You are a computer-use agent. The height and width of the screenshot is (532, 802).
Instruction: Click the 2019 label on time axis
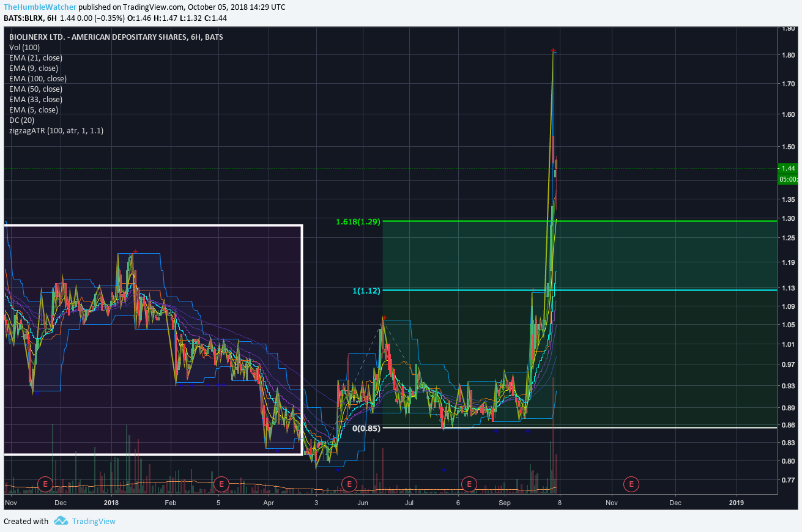tap(737, 503)
